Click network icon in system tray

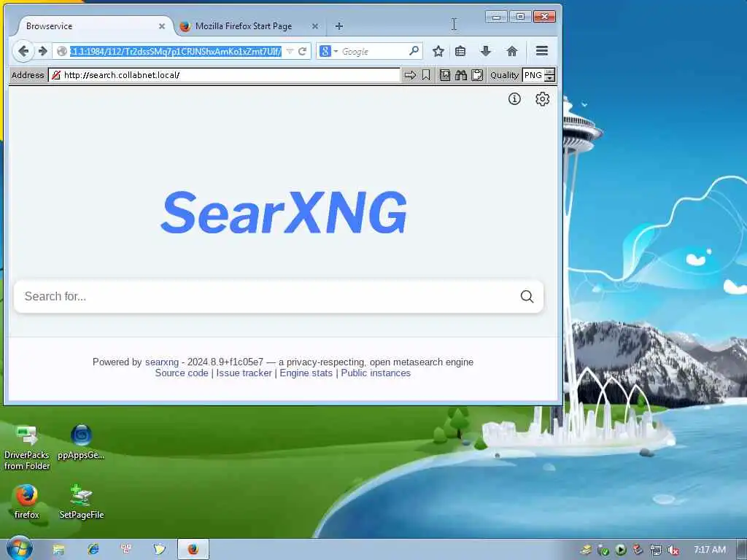coord(656,550)
